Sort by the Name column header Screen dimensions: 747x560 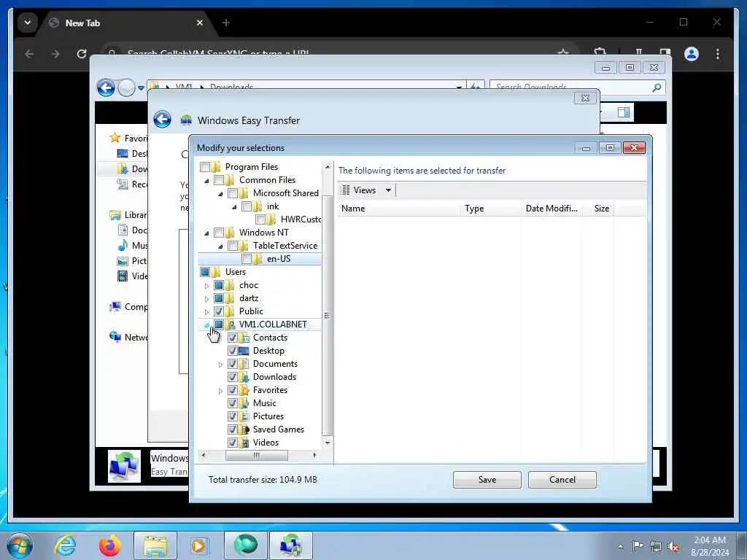(400, 209)
